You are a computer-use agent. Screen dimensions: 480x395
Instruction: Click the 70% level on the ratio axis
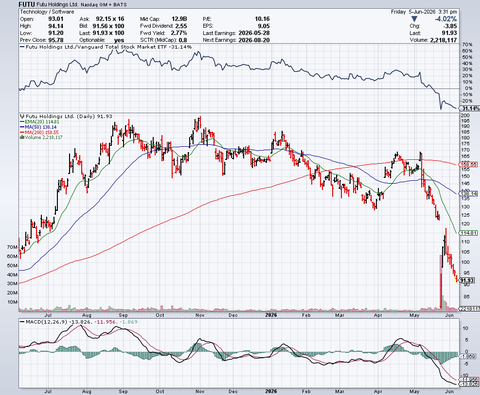point(467,44)
